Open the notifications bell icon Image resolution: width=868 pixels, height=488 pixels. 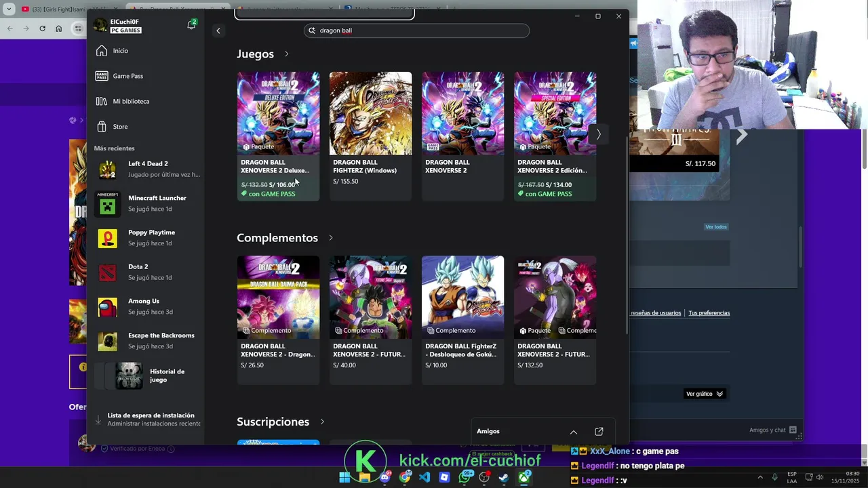pos(191,25)
